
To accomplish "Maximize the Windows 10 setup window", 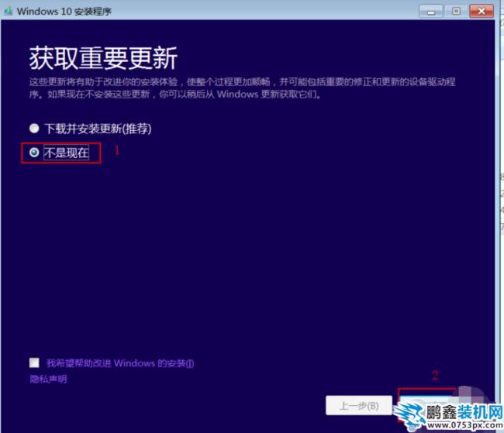I will 456,12.
